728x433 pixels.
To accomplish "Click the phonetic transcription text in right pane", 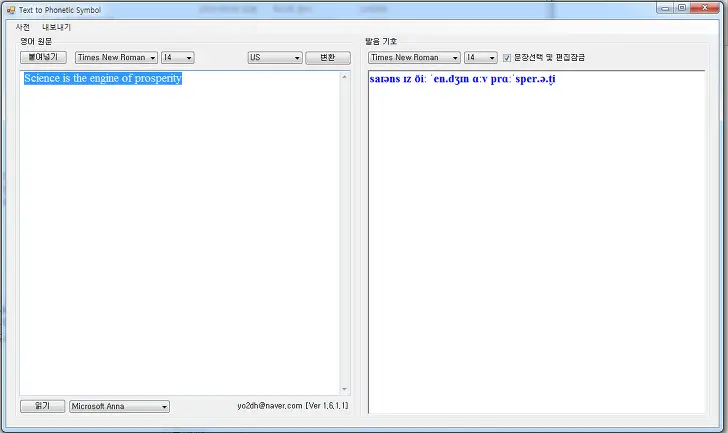I will [462, 79].
